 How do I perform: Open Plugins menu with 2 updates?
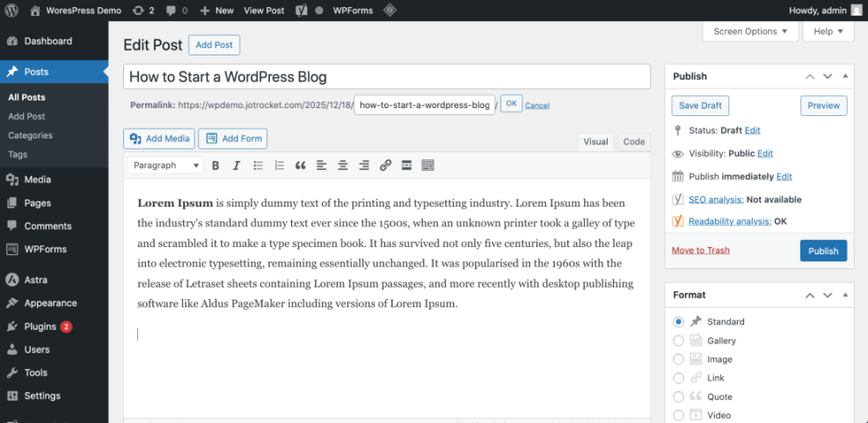coord(55,326)
